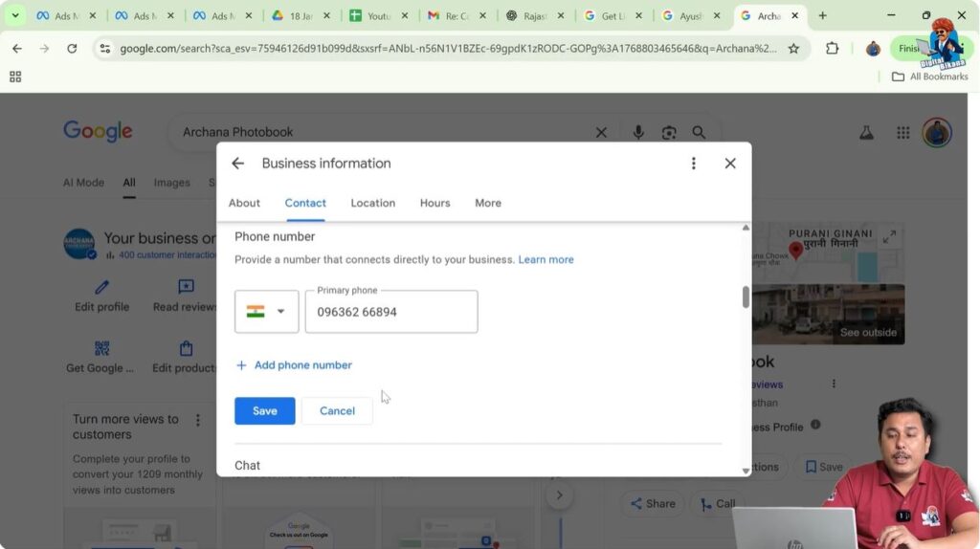Search by image with Lens icon
Screen dimensions: 980x549
(x=669, y=132)
